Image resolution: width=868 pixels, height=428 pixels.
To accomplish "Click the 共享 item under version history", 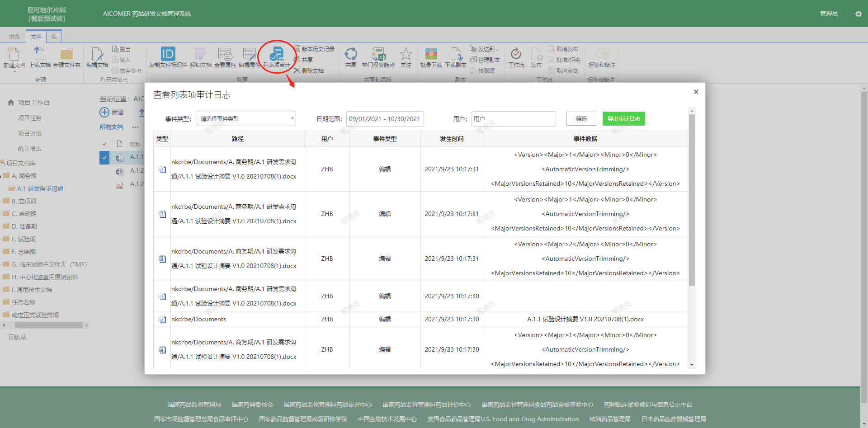I will click(303, 60).
